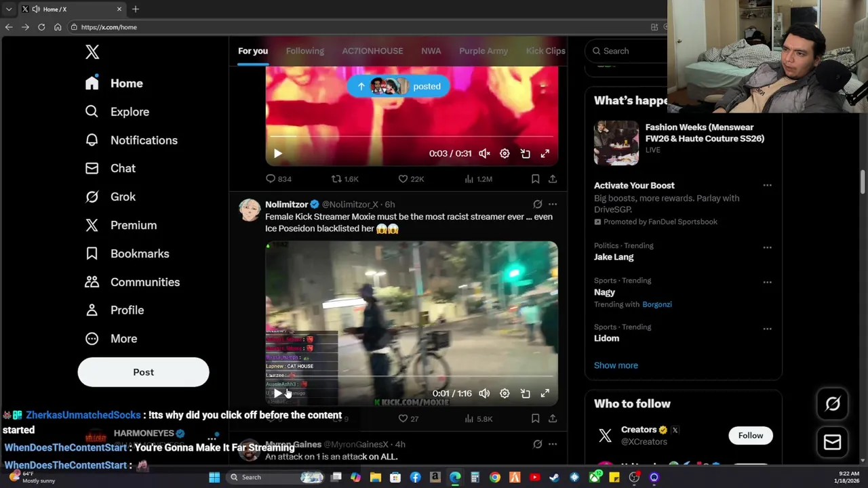
Task: Open the X logo home icon in sidebar
Action: (x=92, y=52)
